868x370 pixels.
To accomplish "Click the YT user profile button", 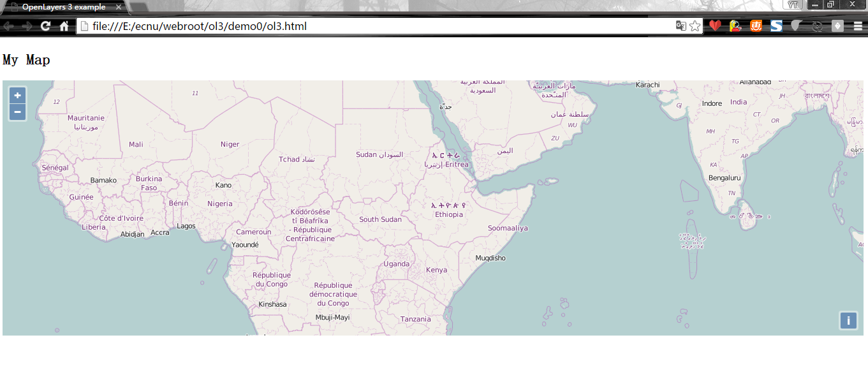I will click(793, 4).
